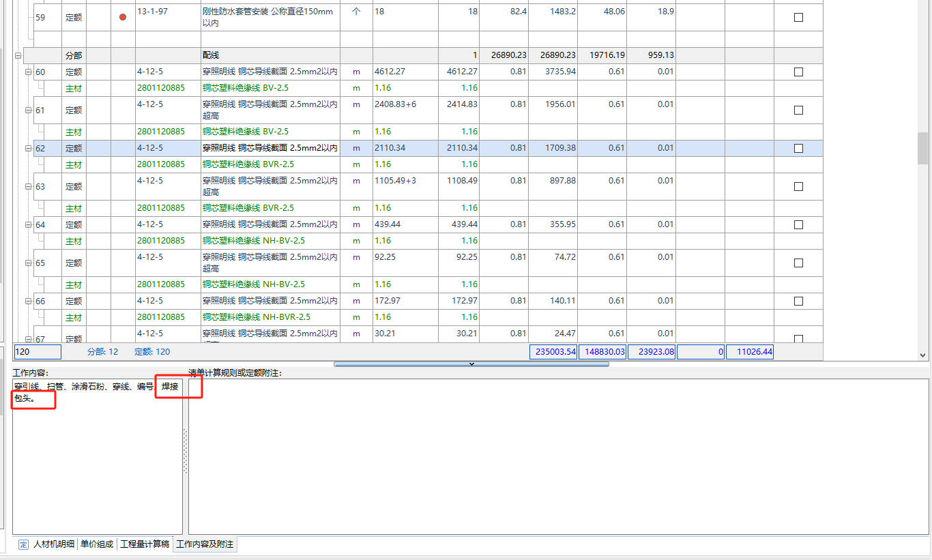Click the total 23923.08 in the summary bar
This screenshot has height=560, width=932.
coord(652,352)
